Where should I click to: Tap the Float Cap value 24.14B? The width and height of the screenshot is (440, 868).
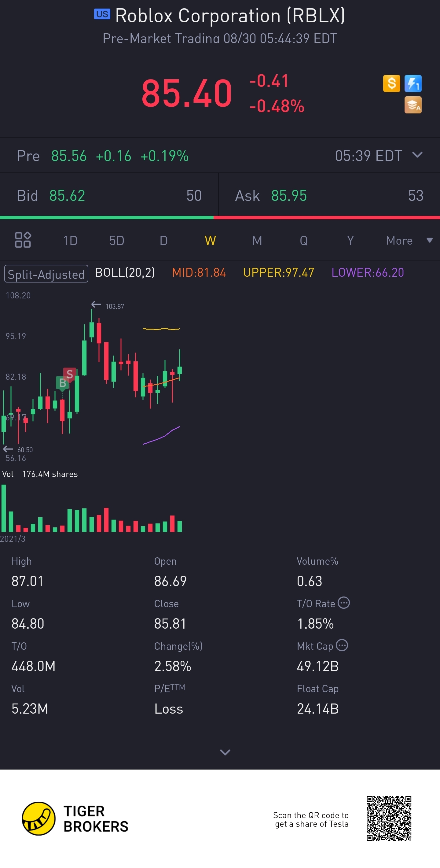[318, 709]
